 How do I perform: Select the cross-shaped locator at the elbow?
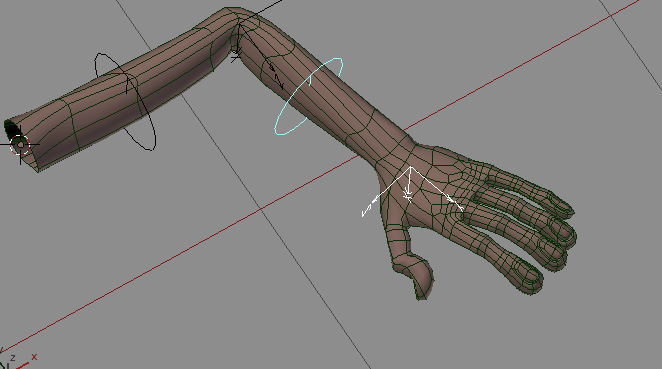(x=236, y=55)
